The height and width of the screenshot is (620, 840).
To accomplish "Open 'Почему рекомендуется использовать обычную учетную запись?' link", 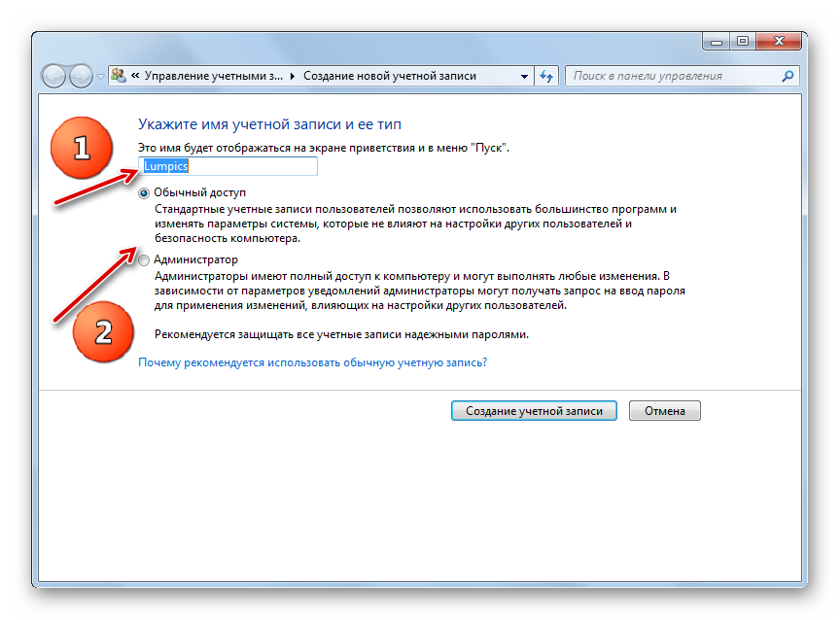I will [312, 362].
